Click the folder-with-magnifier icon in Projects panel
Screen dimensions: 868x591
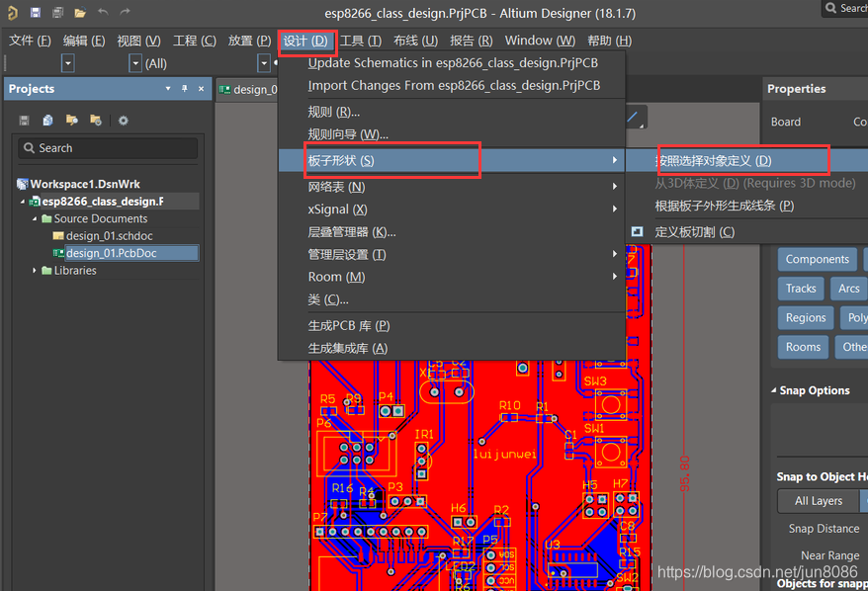pyautogui.click(x=71, y=121)
